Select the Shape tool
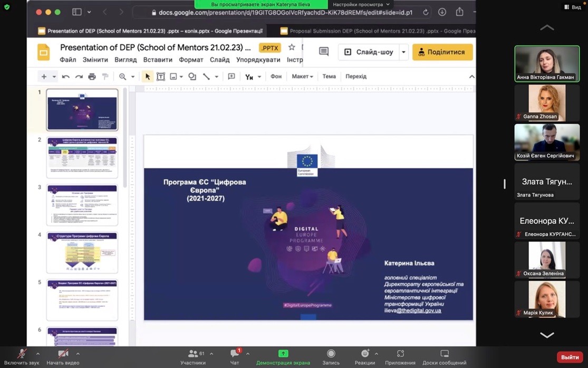Image resolution: width=588 pixels, height=368 pixels. (x=192, y=77)
